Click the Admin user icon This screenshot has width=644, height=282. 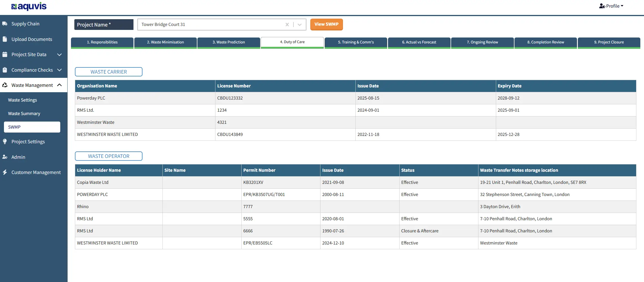5,157
